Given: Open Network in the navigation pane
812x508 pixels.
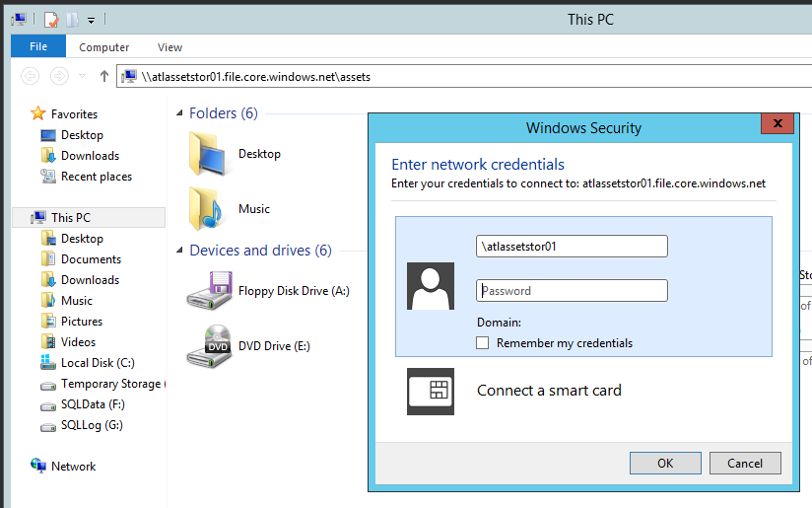Looking at the screenshot, I should pos(73,466).
